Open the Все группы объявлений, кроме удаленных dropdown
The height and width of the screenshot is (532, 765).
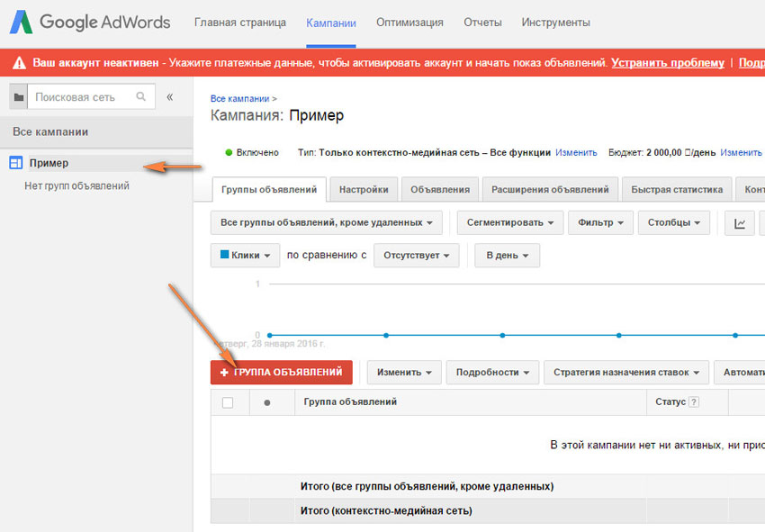coord(327,222)
